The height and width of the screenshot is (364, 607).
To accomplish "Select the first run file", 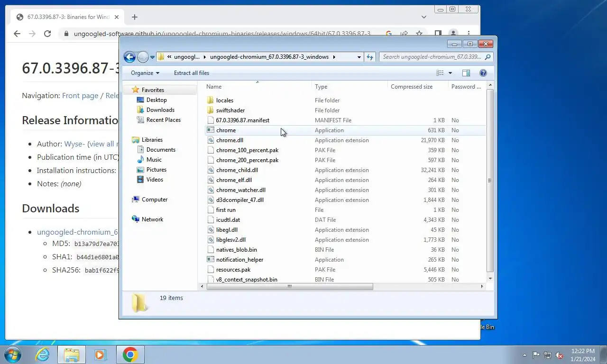I will (x=226, y=210).
